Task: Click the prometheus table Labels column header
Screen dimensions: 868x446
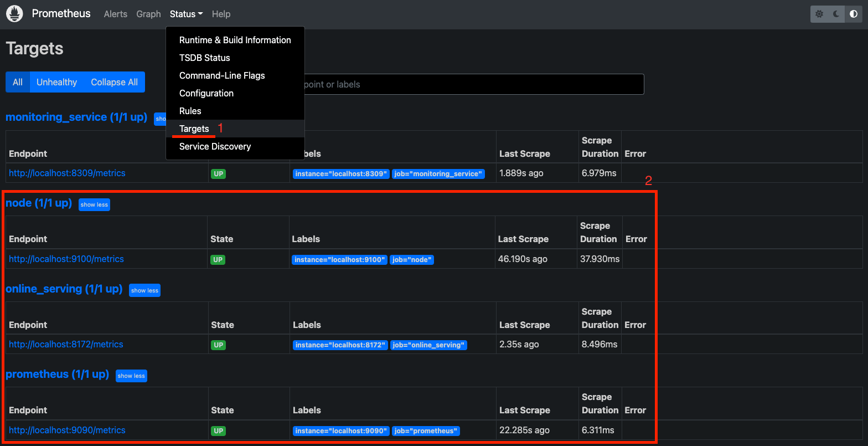Action: pyautogui.click(x=307, y=410)
